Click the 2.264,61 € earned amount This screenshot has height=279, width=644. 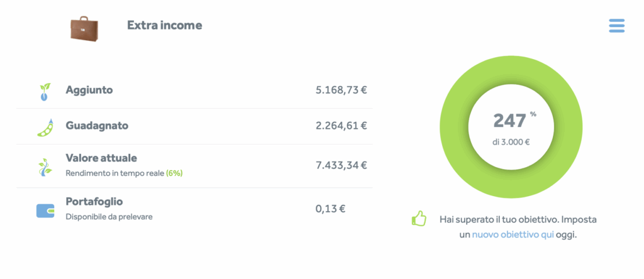coord(341,126)
